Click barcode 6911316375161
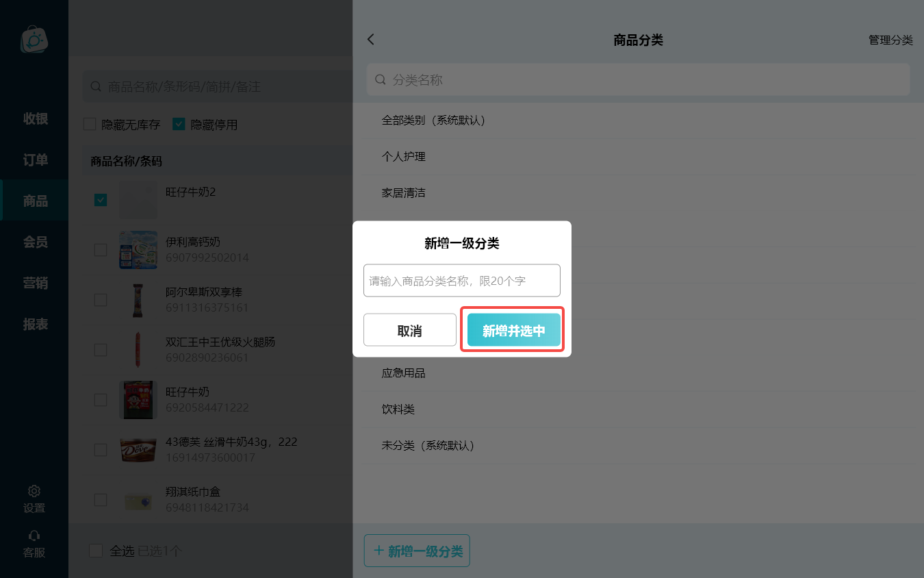The height and width of the screenshot is (578, 924). click(x=207, y=307)
